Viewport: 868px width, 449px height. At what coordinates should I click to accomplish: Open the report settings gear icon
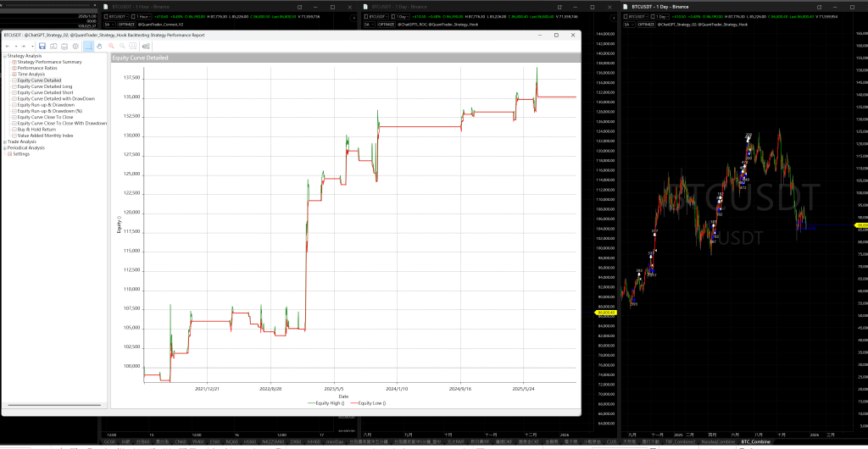tap(75, 46)
